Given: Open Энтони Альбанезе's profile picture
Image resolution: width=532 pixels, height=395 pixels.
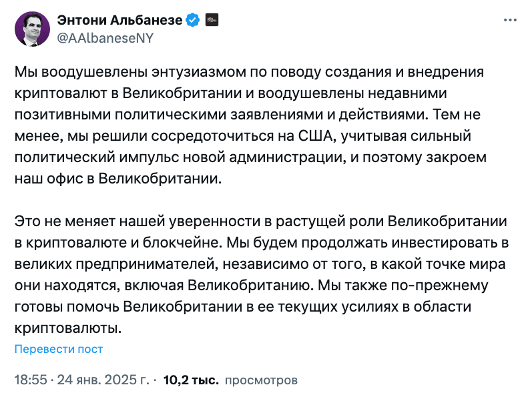Looking at the screenshot, I should (32, 29).
